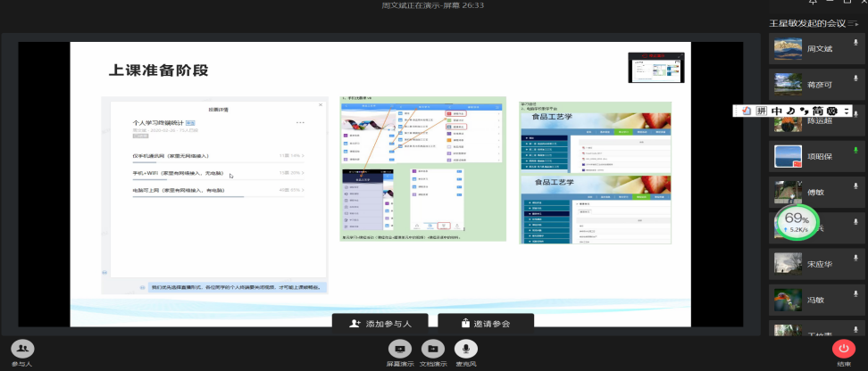Viewport: 868px width, 371px height.
Task: Click the 添加参与人 button
Action: point(380,324)
